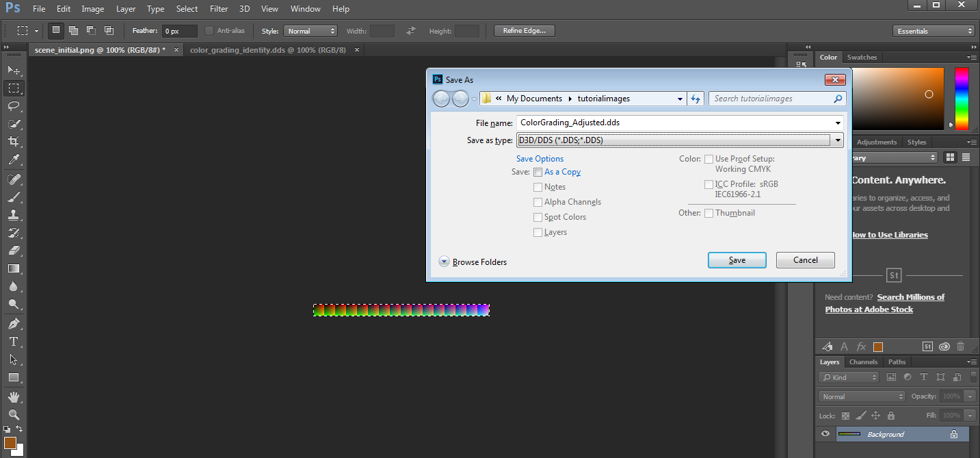This screenshot has height=458, width=980.
Task: Open the layer blend mode dropdown
Action: [x=860, y=396]
